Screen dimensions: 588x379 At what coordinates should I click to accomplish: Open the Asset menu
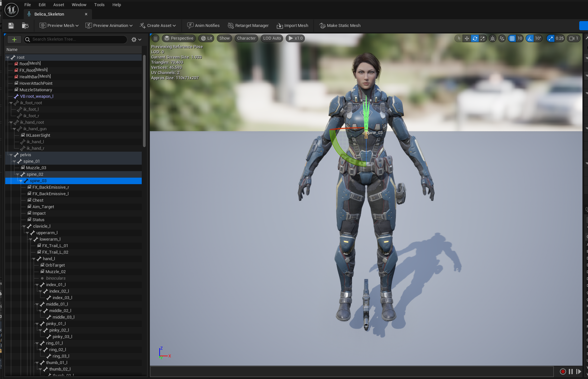[59, 5]
